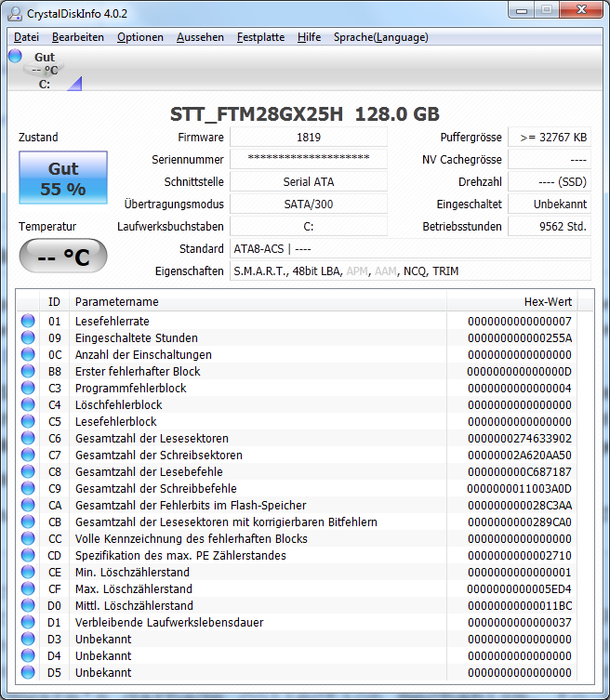This screenshot has height=700, width=610.
Task: Open the Aussehen menu
Action: click(200, 37)
